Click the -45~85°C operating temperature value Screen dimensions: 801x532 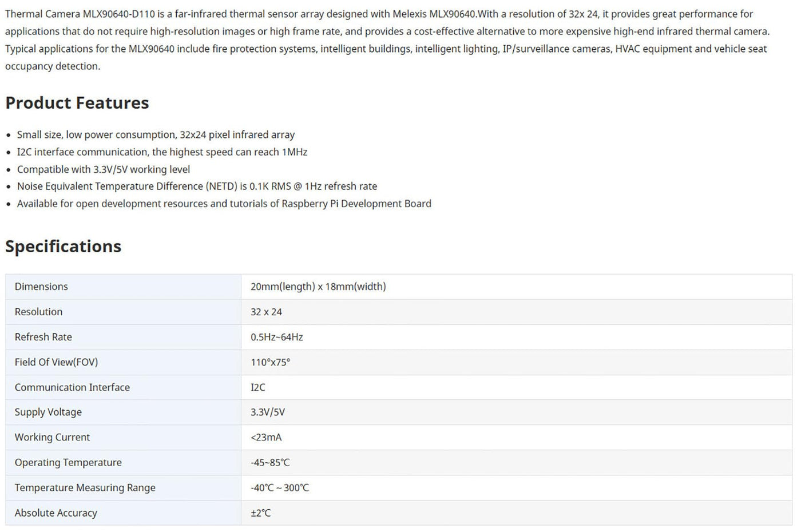pyautogui.click(x=270, y=462)
